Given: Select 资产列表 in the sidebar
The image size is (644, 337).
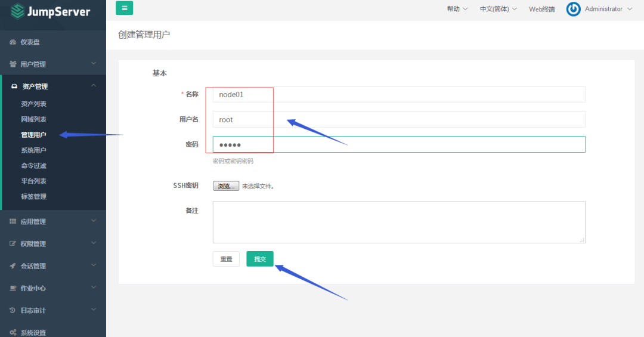Looking at the screenshot, I should (33, 104).
